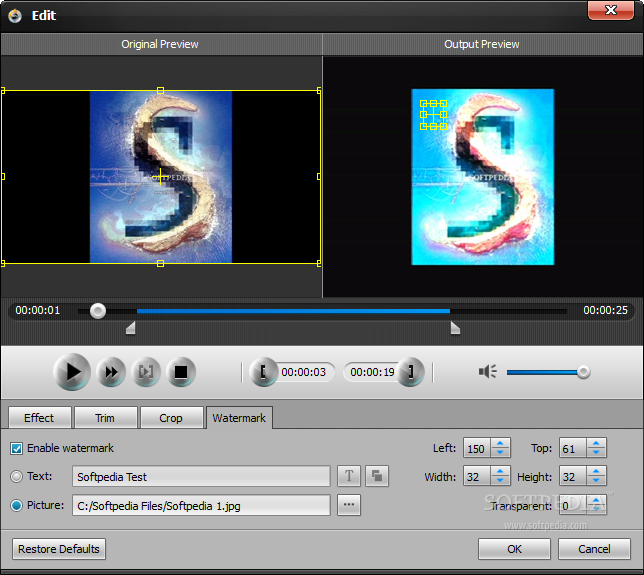Click the Height value field
The width and height of the screenshot is (644, 575).
[573, 476]
